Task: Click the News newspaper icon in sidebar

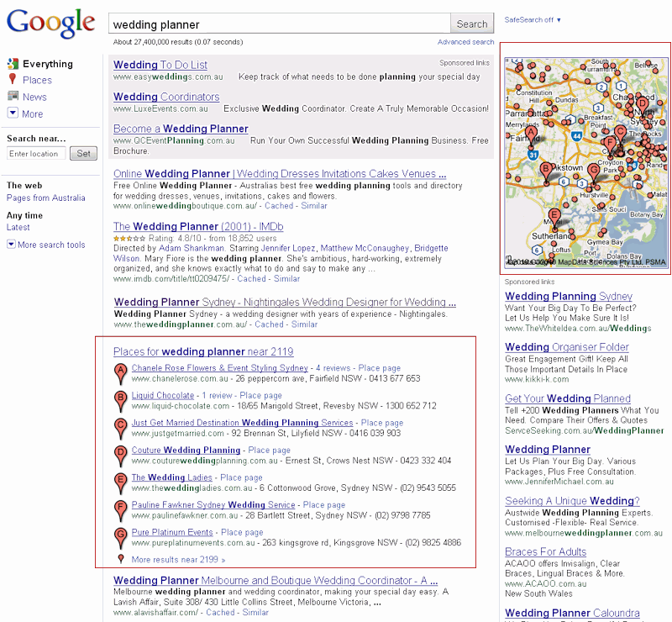Action: click(13, 96)
